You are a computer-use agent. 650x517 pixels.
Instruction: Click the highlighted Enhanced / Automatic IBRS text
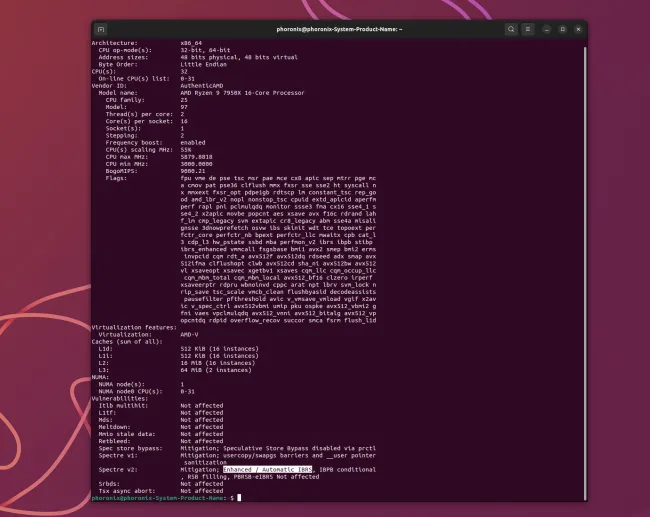point(267,468)
